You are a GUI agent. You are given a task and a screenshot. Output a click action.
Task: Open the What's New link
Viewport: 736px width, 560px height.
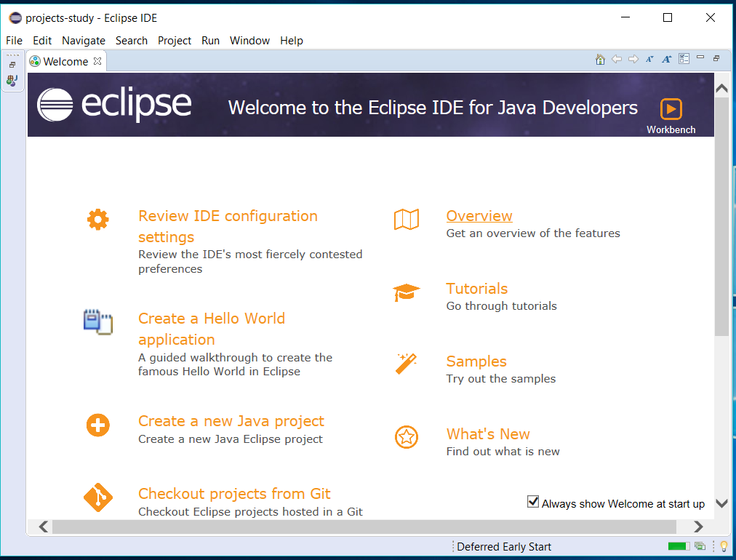pos(488,434)
